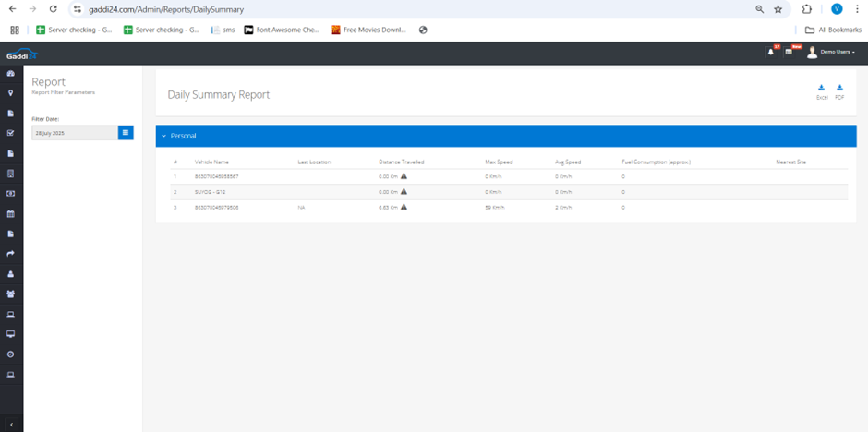Bookmark this page with the star
The height and width of the screenshot is (432, 868).
(778, 9)
